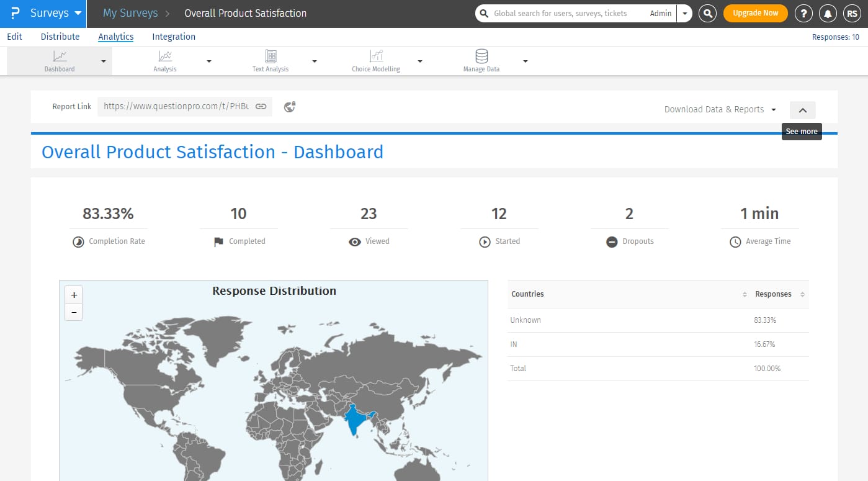
Task: Click the globe share icon
Action: (x=290, y=107)
